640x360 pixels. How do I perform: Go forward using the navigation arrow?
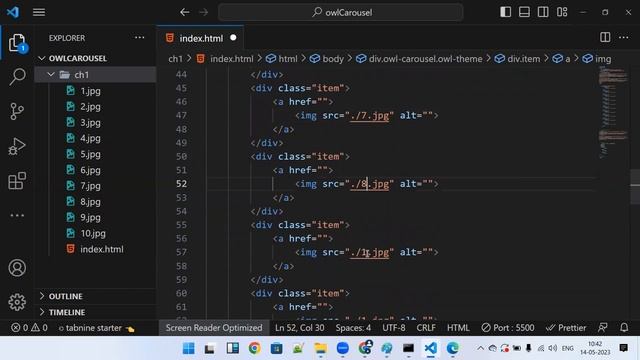pos(203,12)
